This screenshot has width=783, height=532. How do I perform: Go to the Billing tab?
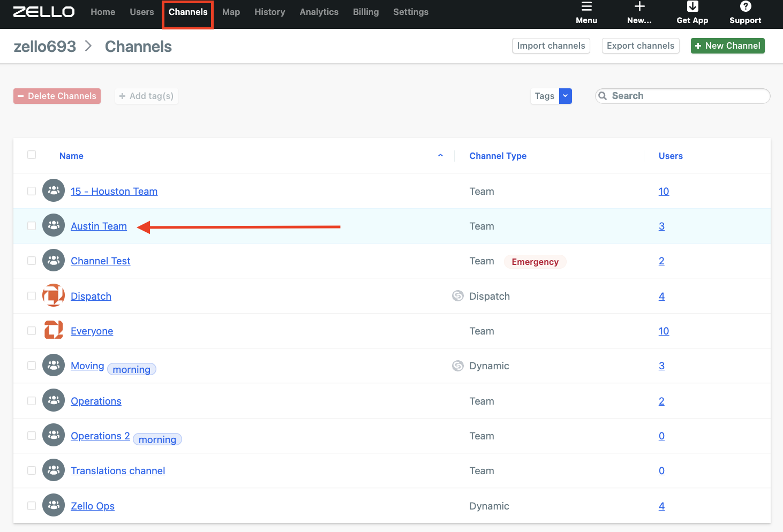pos(366,12)
